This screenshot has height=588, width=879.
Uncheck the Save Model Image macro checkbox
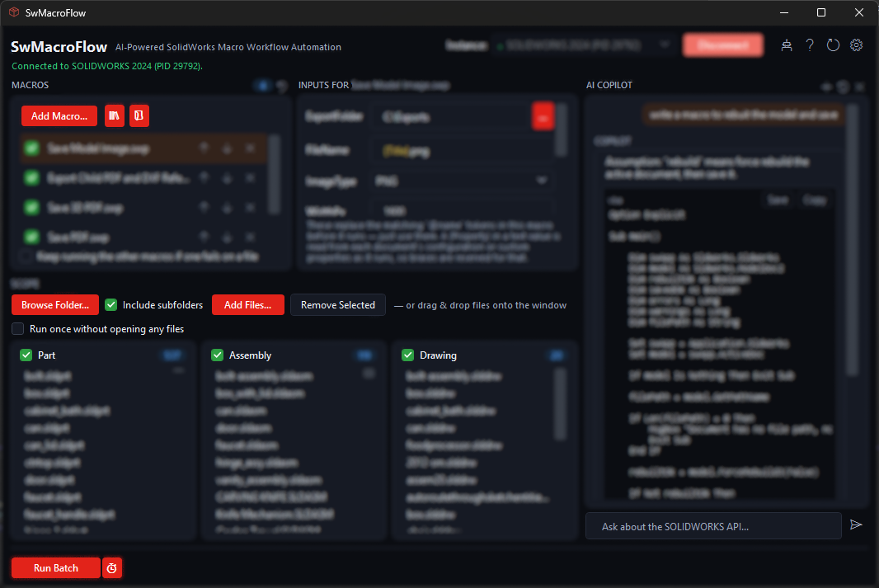[32, 148]
